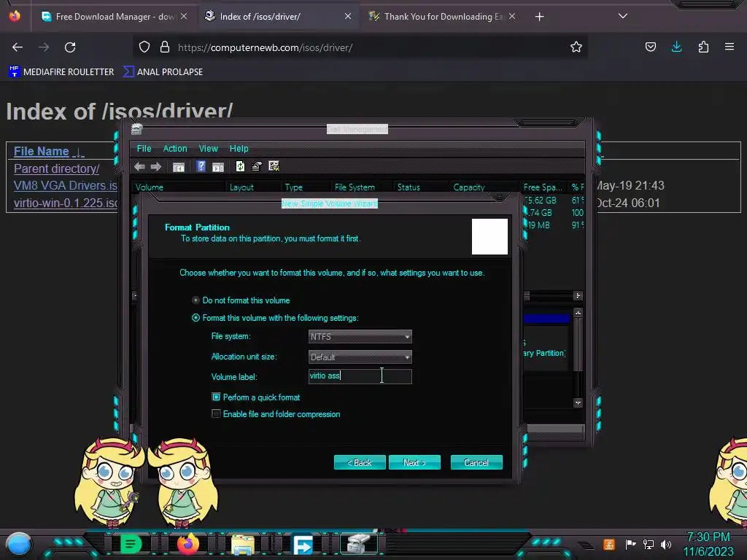Open the Help menu in Disk Management

(239, 149)
